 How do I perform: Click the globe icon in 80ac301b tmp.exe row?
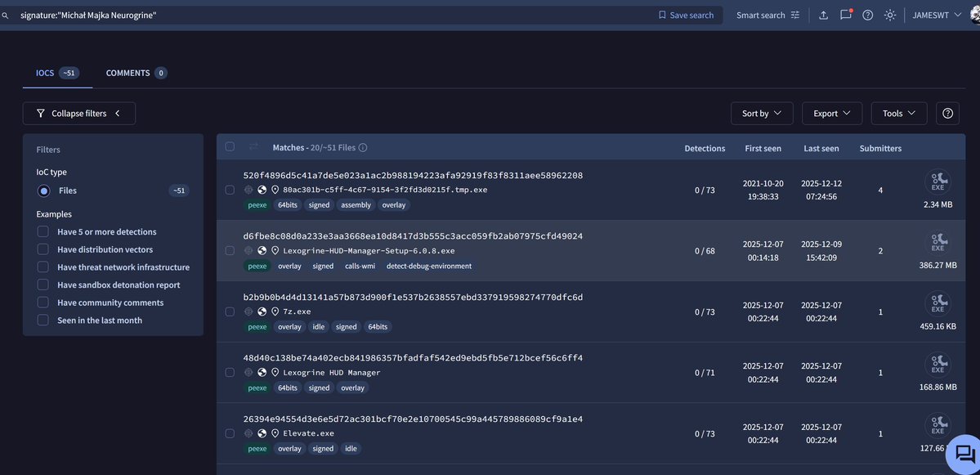pos(262,190)
